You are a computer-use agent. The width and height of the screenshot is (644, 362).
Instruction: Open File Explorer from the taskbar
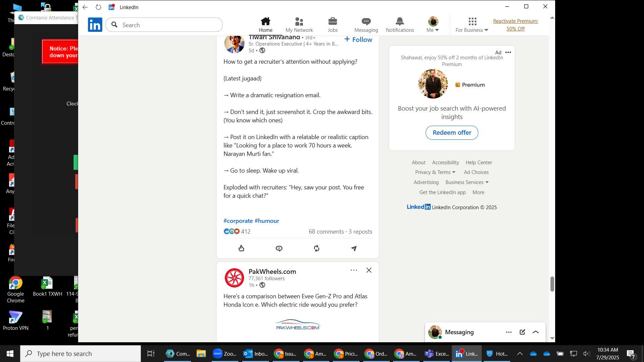(x=201, y=354)
